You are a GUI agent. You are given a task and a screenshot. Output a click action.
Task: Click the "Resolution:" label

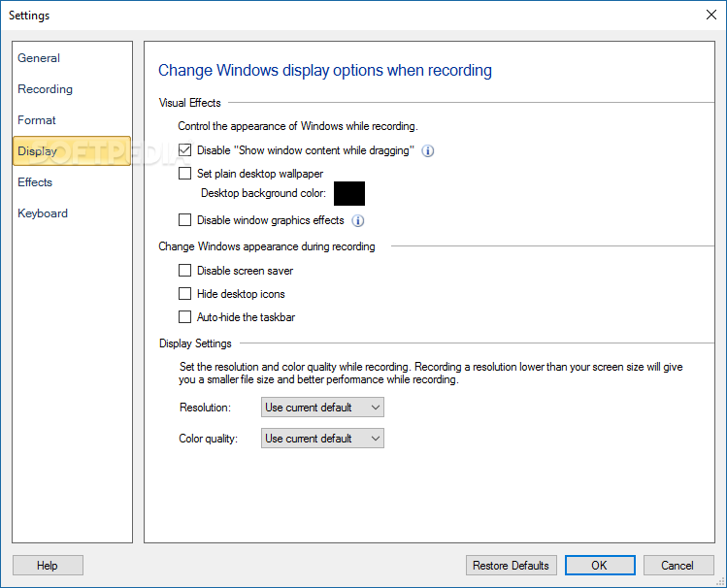205,408
